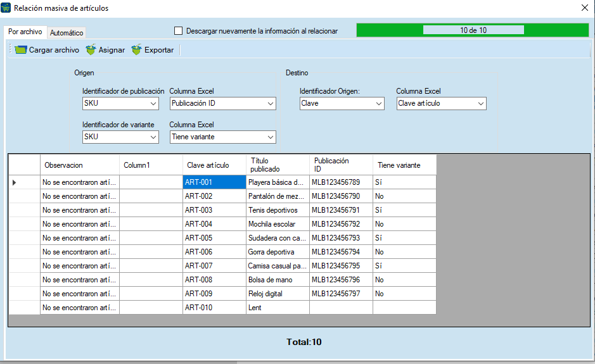Screen dimensions: 595x364
Task: Click the Tiene variante cell for ART-002
Action: point(404,196)
